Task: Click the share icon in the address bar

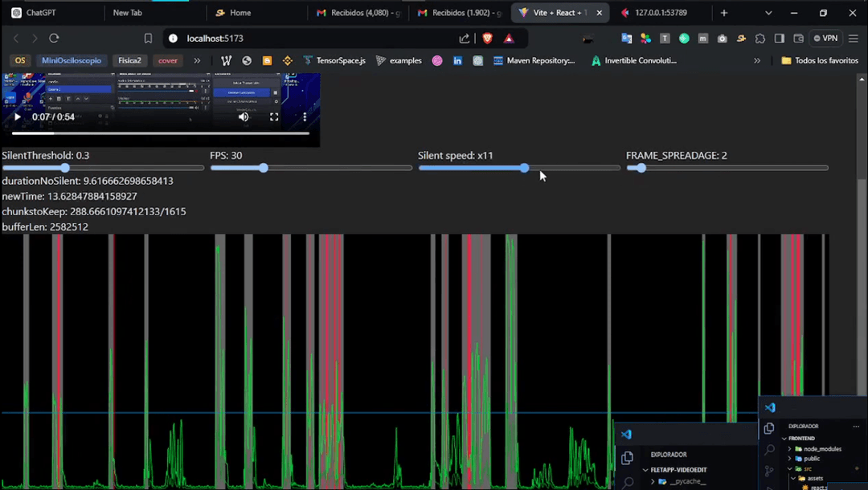Action: tap(465, 39)
